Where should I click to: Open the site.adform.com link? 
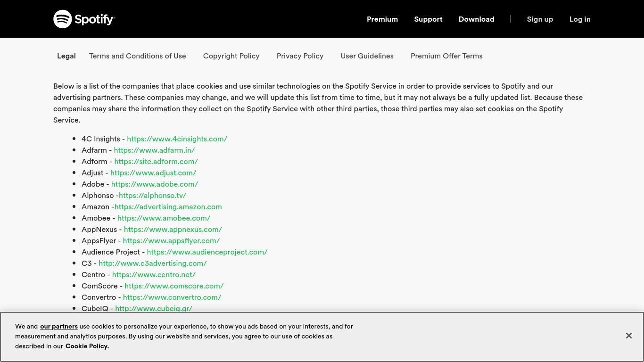(156, 161)
